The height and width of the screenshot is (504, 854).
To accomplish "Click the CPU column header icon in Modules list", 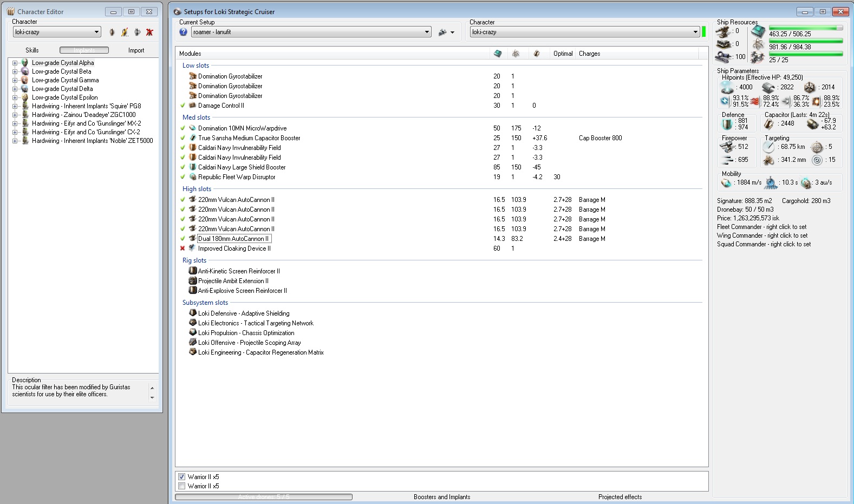I will pos(498,54).
